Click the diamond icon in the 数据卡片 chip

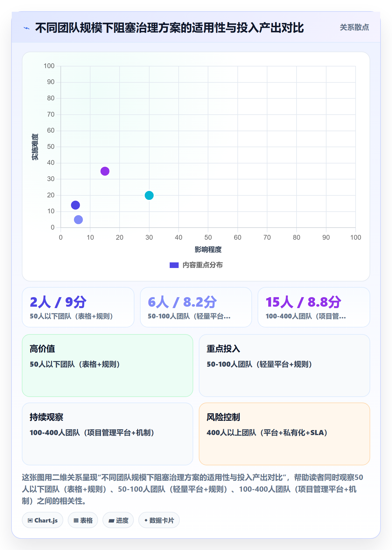pyautogui.click(x=146, y=520)
